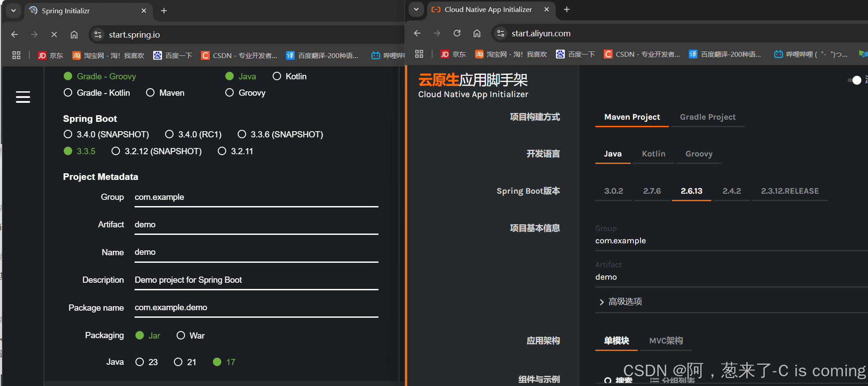Open new tab in Spring Initializr window
The width and height of the screenshot is (868, 386).
pos(164,11)
